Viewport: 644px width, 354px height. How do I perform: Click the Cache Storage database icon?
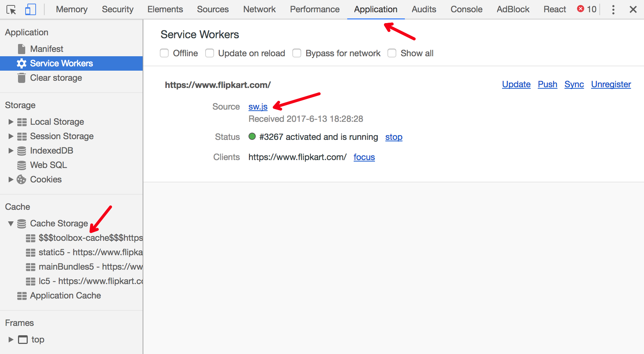22,224
